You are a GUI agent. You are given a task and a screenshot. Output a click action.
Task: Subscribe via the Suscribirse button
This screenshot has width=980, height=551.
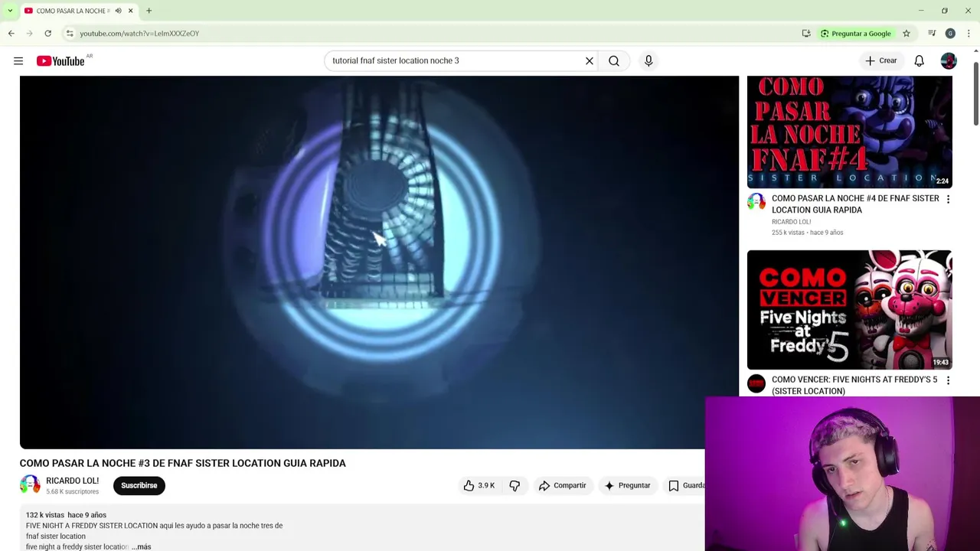click(x=139, y=485)
